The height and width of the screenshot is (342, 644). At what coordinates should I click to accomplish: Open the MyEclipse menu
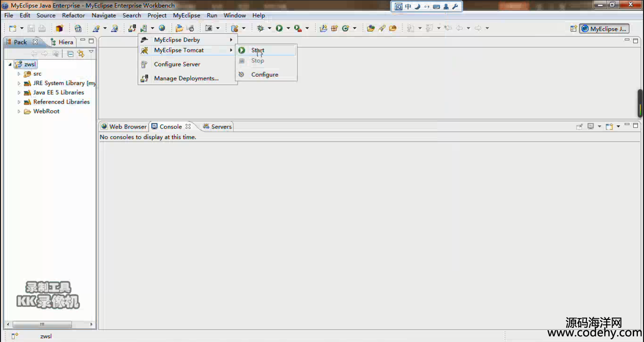click(x=187, y=15)
